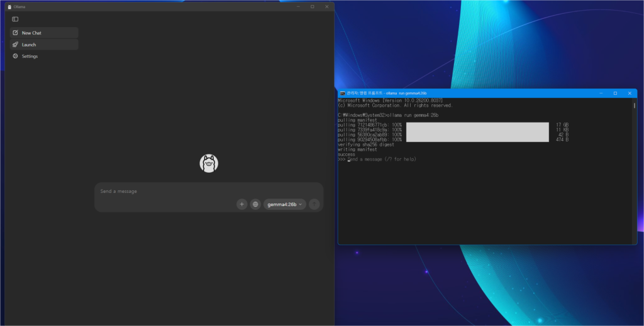Toggle the globe web search icon
The width and height of the screenshot is (644, 326).
click(255, 204)
